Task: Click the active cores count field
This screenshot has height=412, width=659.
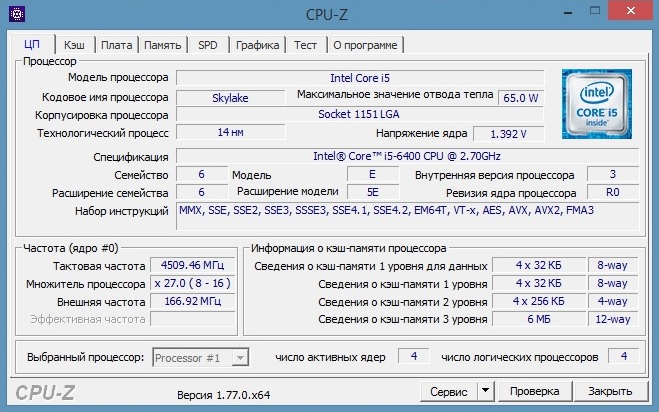Action: click(414, 356)
